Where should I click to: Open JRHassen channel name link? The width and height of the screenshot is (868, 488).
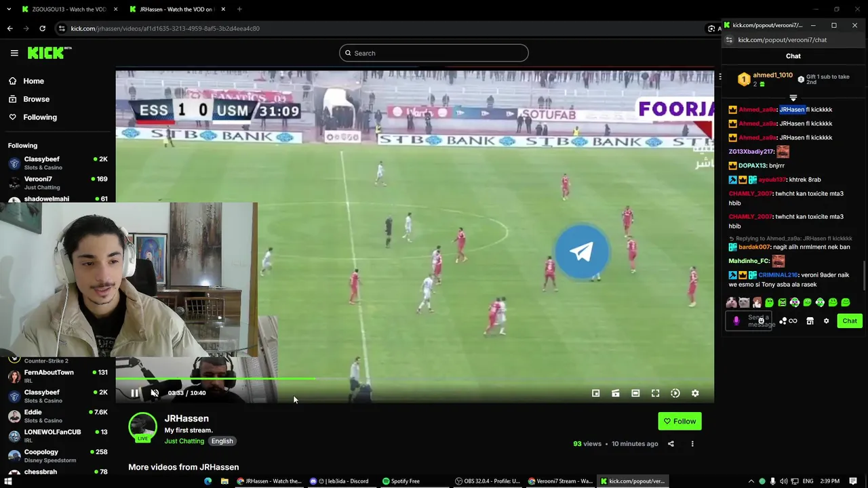186,419
